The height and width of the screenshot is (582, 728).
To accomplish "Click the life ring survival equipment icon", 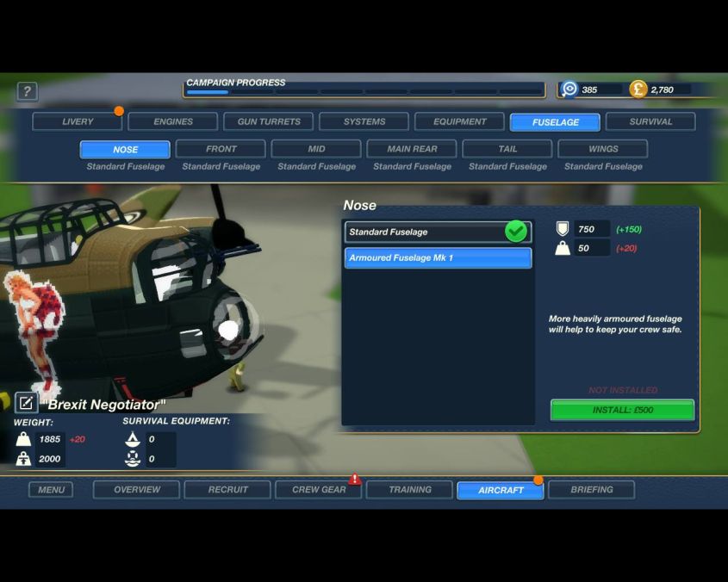I will [x=133, y=459].
